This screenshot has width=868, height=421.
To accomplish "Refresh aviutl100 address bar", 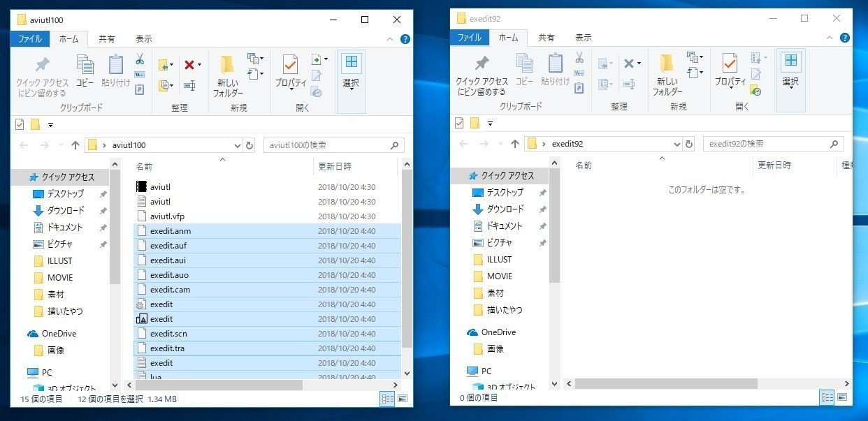I will click(x=249, y=145).
